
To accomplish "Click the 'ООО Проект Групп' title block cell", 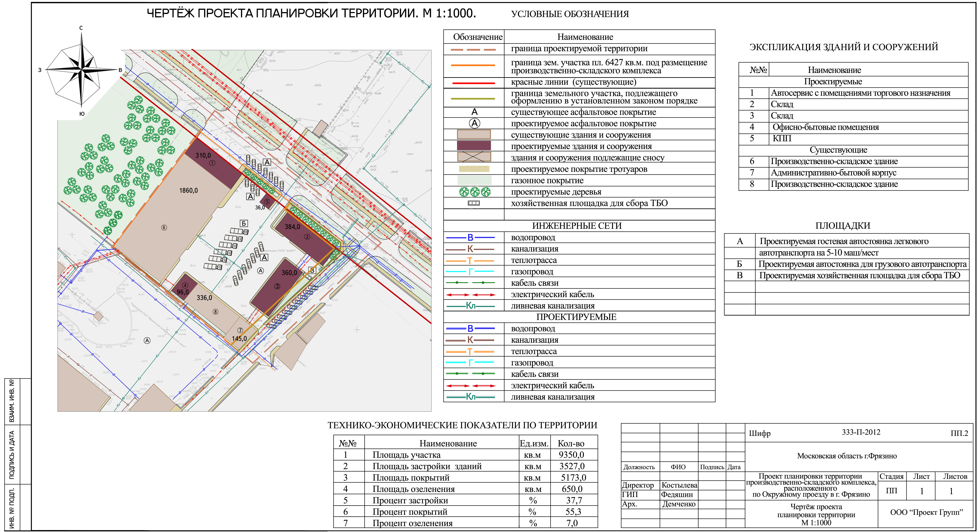I will click(926, 513).
